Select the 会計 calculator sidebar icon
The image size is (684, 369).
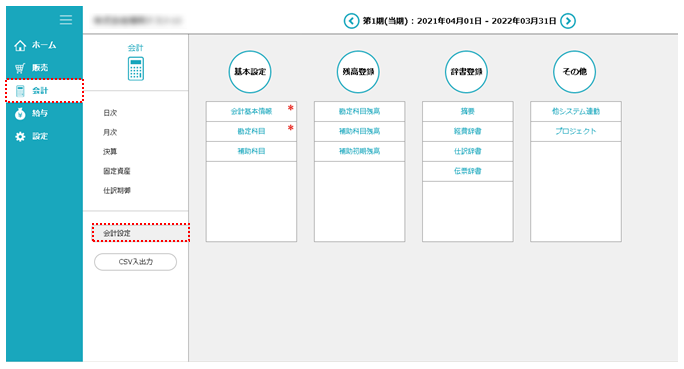[x=20, y=91]
